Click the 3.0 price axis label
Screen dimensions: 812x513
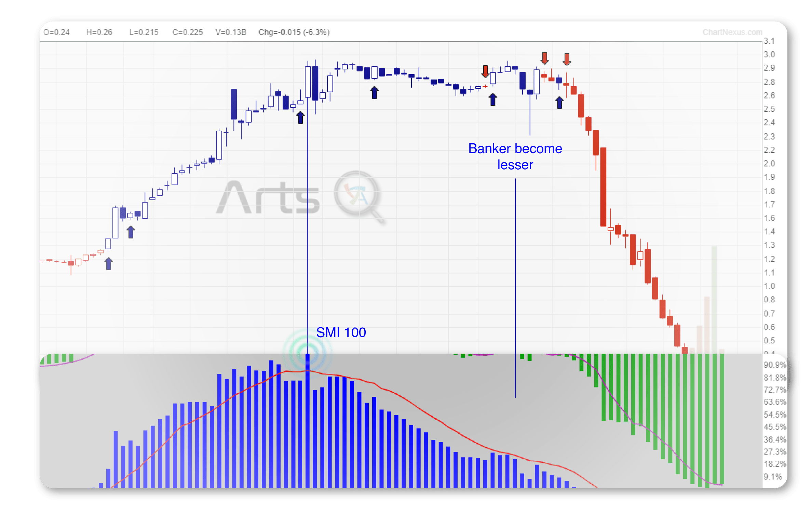(769, 54)
